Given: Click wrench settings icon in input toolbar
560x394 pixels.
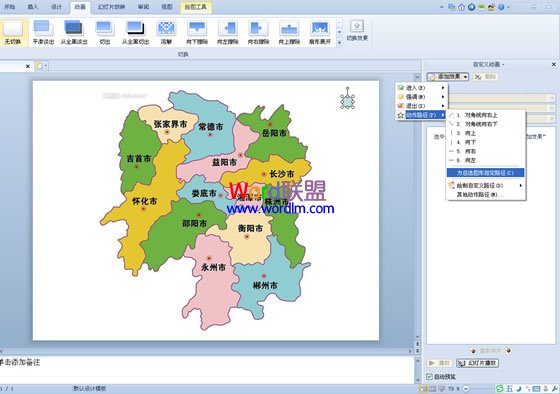Looking at the screenshot, I should pos(555,388).
